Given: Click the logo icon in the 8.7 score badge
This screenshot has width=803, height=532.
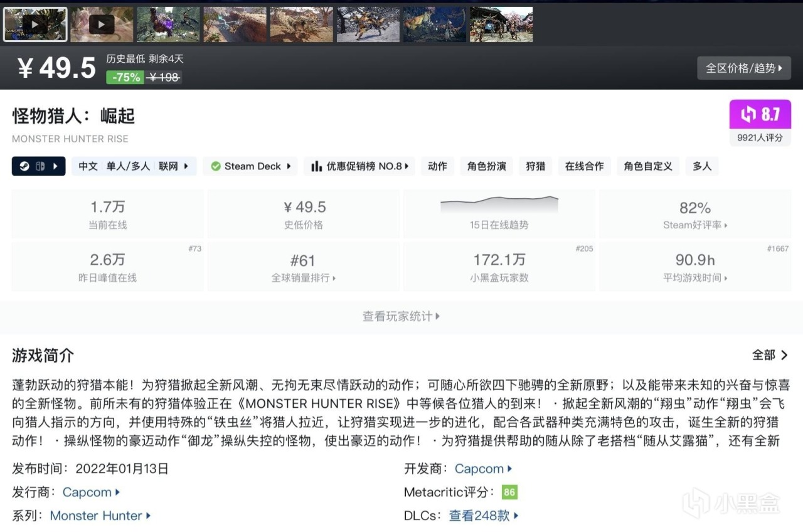Looking at the screenshot, I should [x=748, y=114].
